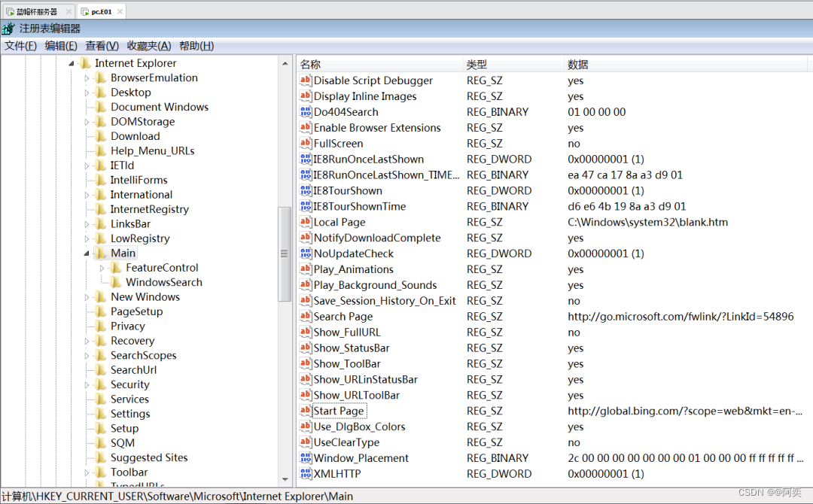Click the string icon beside Search Page

(306, 316)
